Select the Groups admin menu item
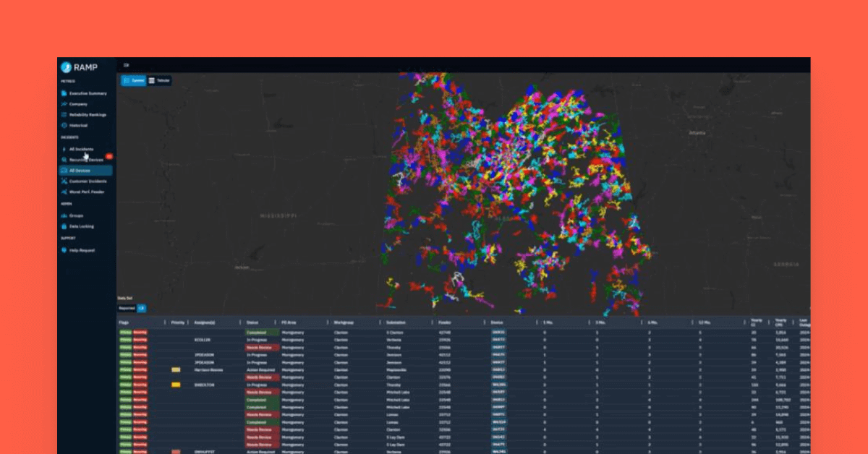868x454 pixels. point(77,215)
